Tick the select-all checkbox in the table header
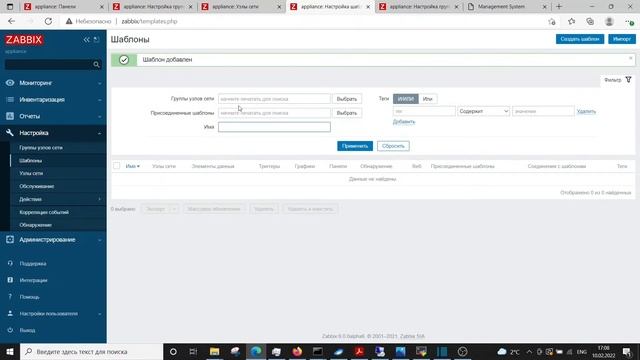 (117, 166)
